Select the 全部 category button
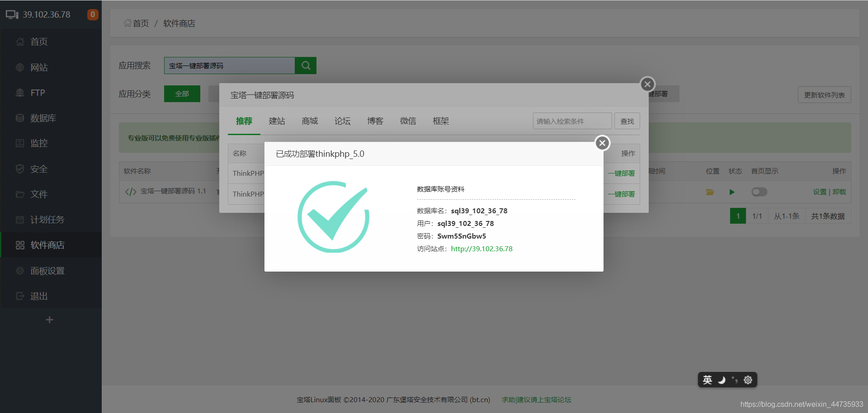This screenshot has width=868, height=413. 182,94
